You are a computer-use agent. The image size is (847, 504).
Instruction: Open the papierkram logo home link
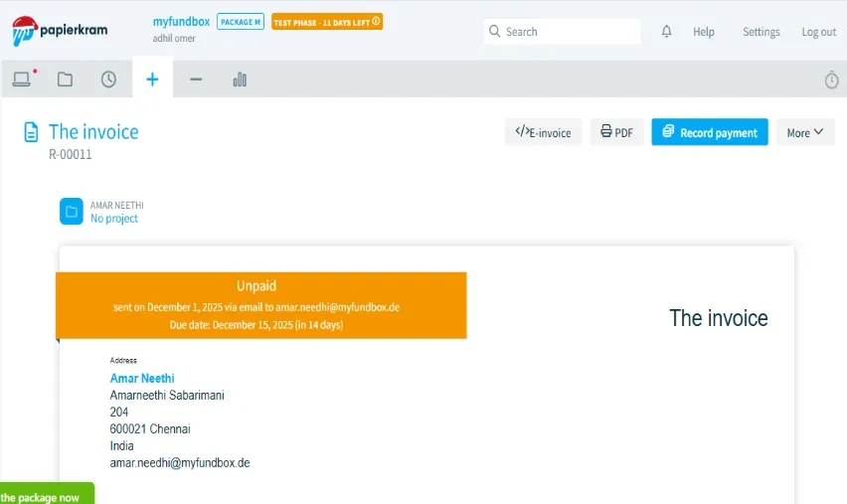[60, 31]
